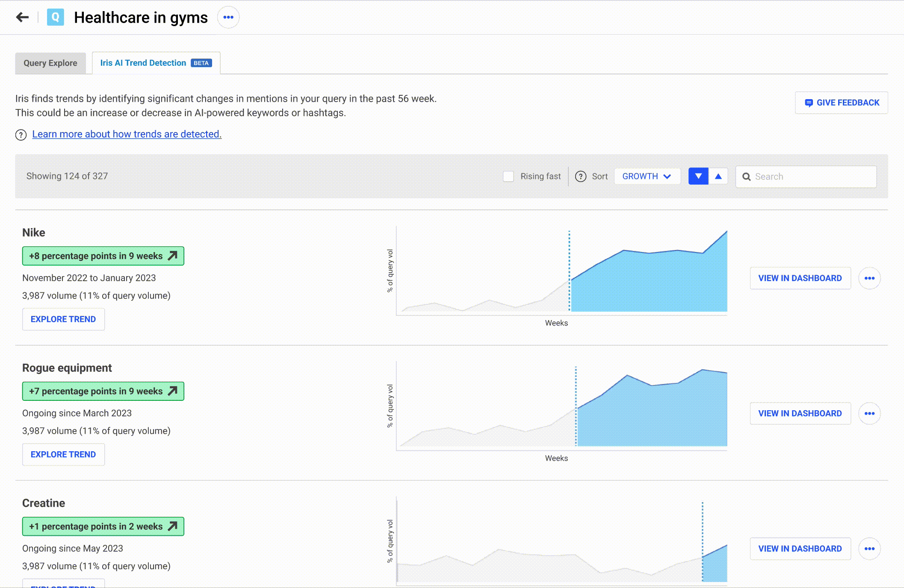
Task: Click the three-dot overflow menu header
Action: click(229, 18)
